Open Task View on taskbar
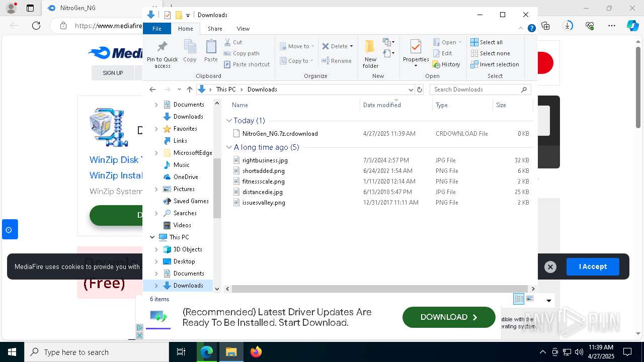 click(181, 352)
